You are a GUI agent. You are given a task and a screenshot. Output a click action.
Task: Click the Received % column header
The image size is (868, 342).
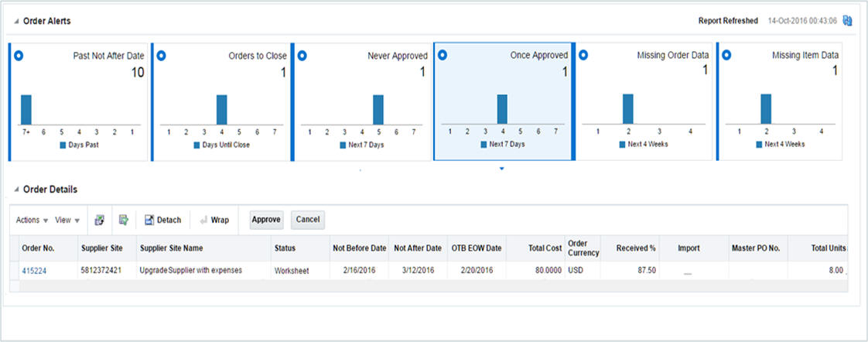[x=630, y=248]
